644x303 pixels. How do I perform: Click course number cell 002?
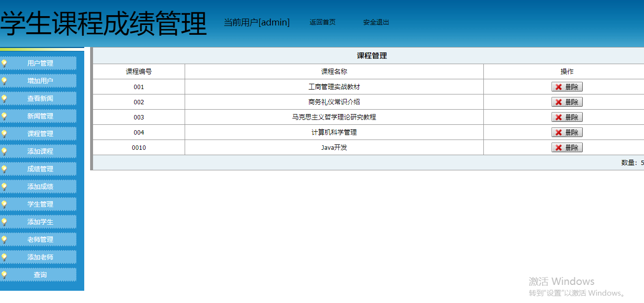click(139, 102)
